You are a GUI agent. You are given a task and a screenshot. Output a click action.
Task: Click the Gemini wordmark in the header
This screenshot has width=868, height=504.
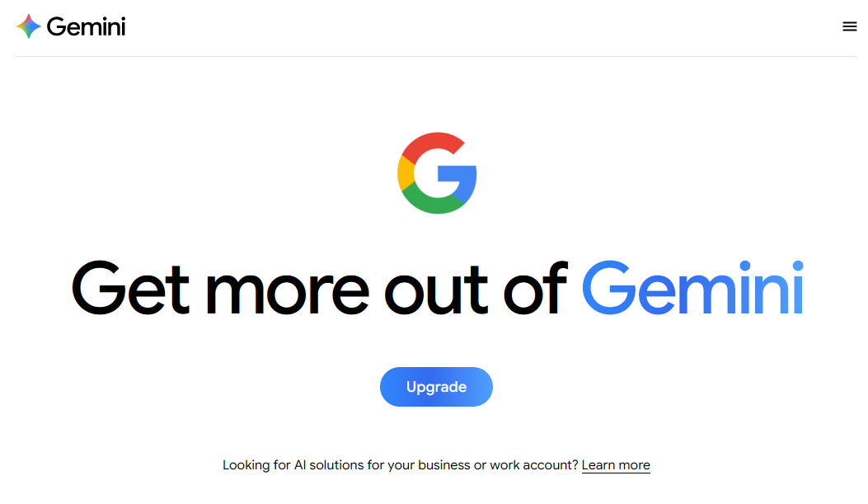pos(86,26)
